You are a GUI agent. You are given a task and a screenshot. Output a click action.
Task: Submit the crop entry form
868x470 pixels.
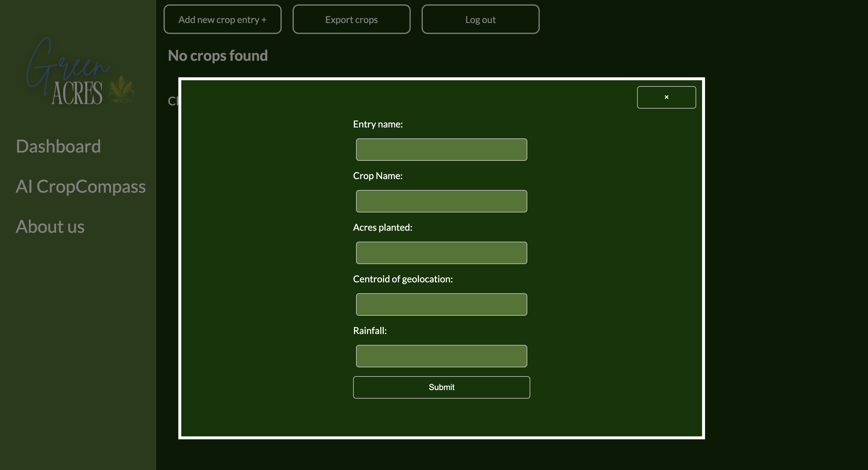[441, 387]
